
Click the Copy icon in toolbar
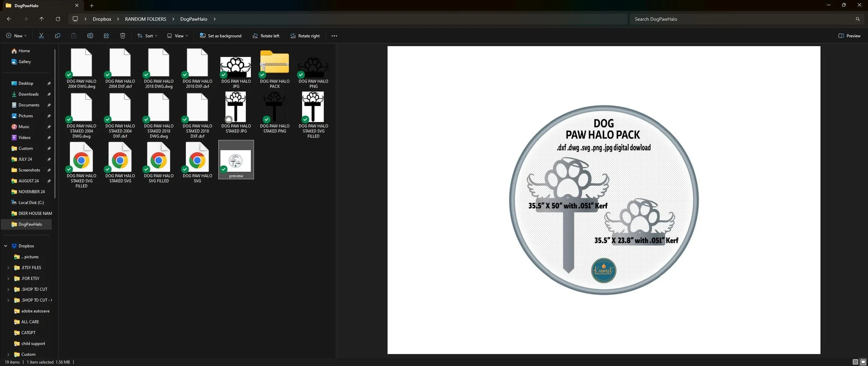click(x=58, y=36)
